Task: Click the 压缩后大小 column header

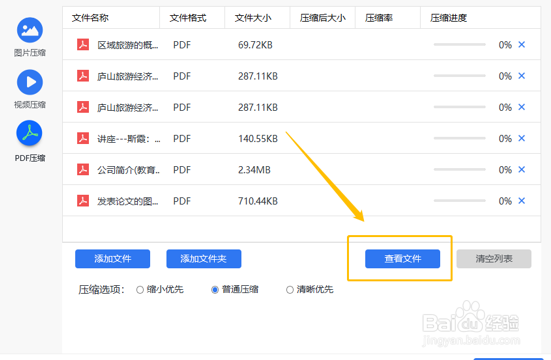Action: coord(323,18)
